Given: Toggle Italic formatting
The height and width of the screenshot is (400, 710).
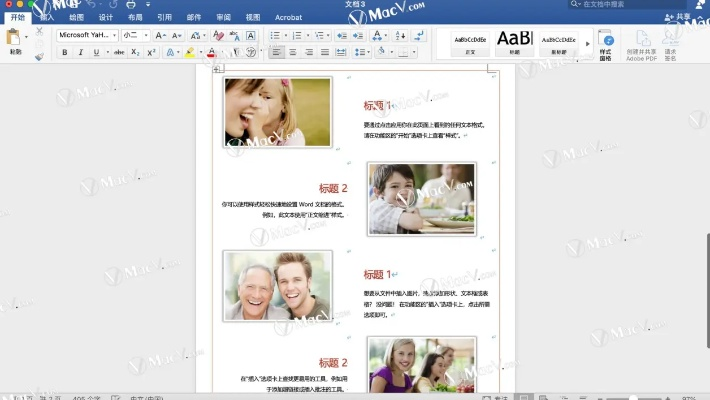Looking at the screenshot, I should pyautogui.click(x=81, y=53).
